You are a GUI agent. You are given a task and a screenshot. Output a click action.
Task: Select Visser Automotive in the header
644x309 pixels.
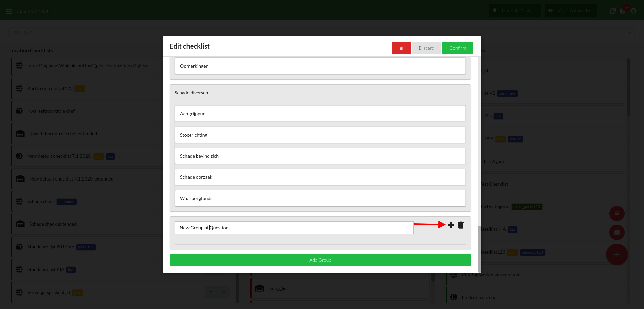571,11
